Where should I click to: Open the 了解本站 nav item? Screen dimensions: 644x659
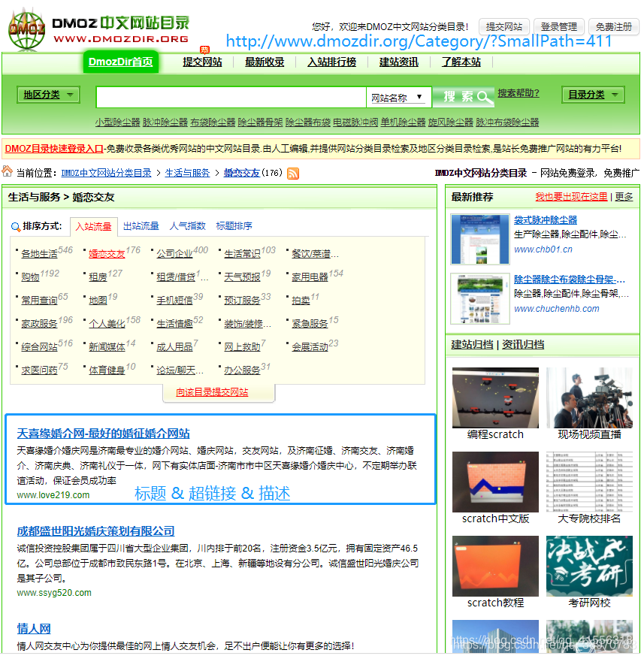[461, 62]
